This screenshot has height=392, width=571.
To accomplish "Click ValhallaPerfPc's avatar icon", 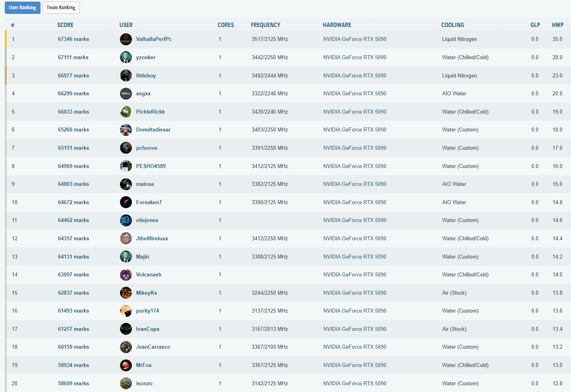I will pos(126,39).
